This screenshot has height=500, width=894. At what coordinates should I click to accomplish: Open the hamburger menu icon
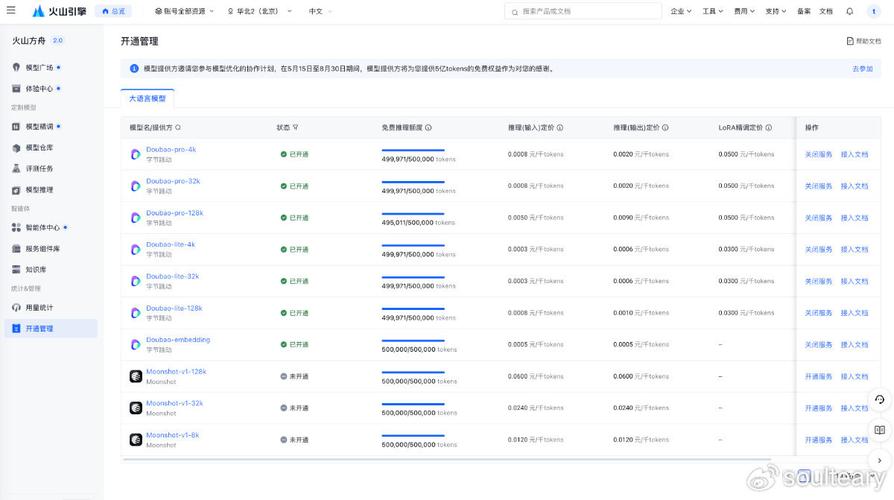(11, 10)
